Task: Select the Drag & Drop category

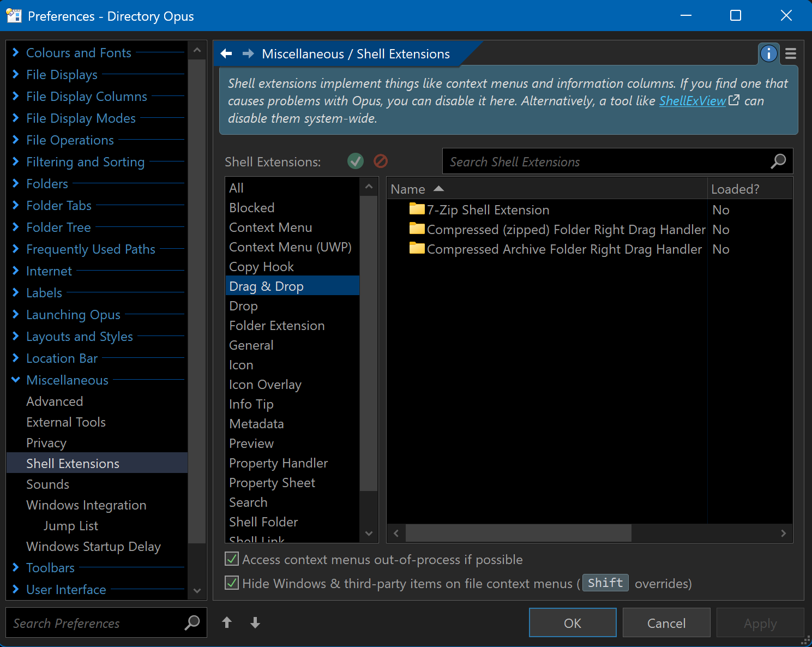Action: click(292, 286)
